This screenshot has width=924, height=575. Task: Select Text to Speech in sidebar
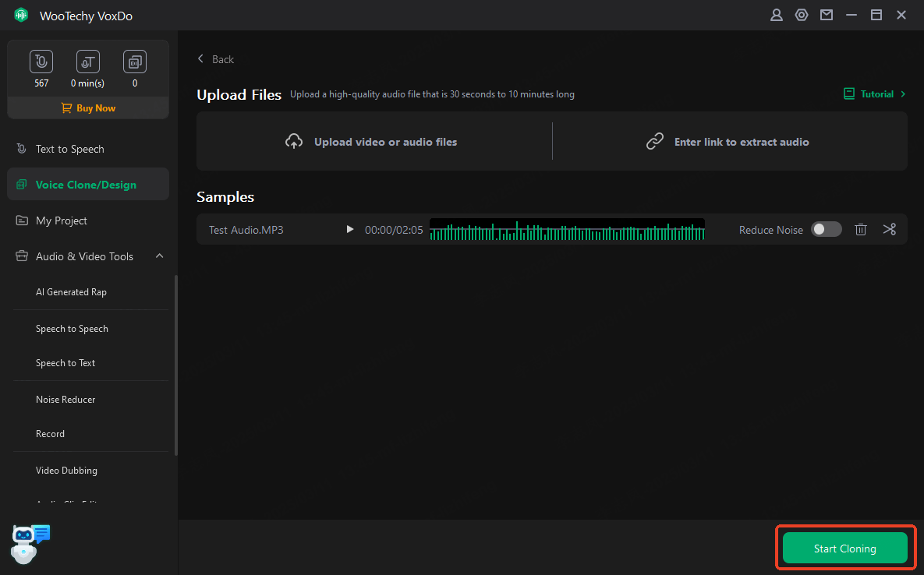[x=69, y=149]
